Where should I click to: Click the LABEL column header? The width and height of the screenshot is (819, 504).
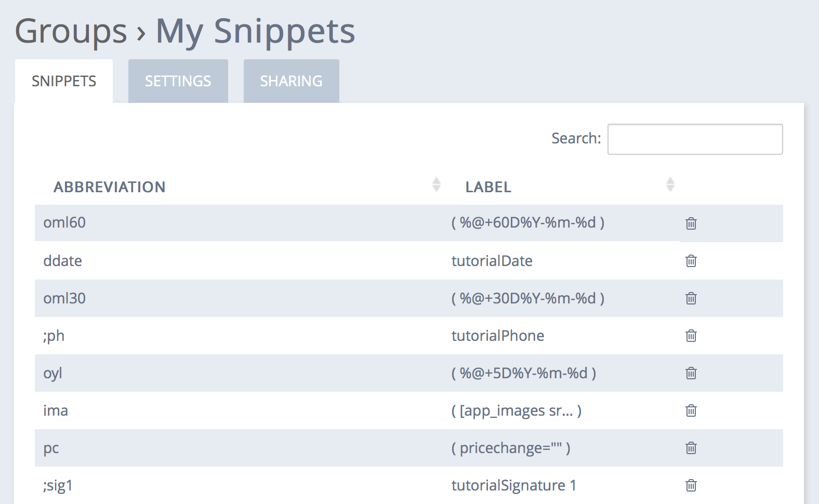[488, 187]
